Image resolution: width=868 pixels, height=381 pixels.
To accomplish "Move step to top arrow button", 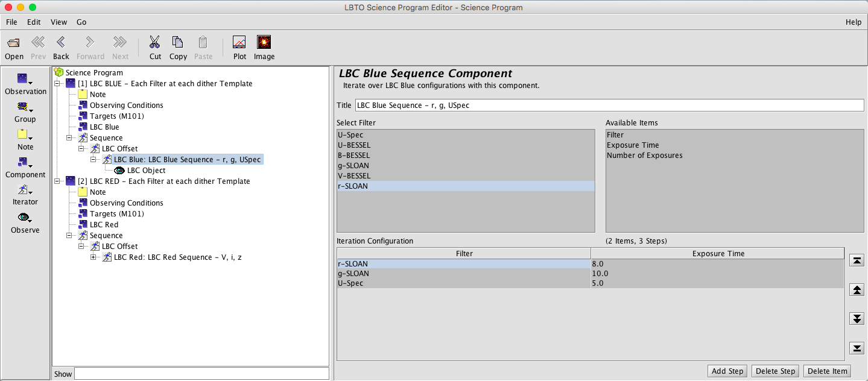I will coord(857,260).
